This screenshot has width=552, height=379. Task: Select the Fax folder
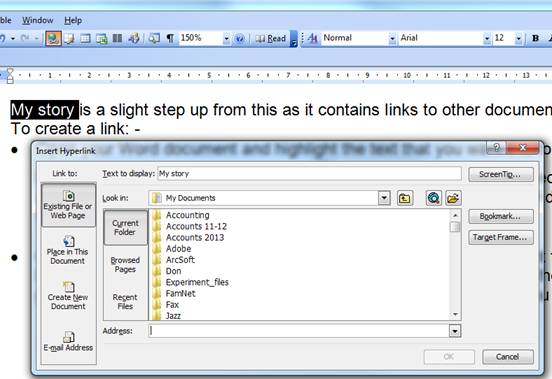tap(166, 305)
